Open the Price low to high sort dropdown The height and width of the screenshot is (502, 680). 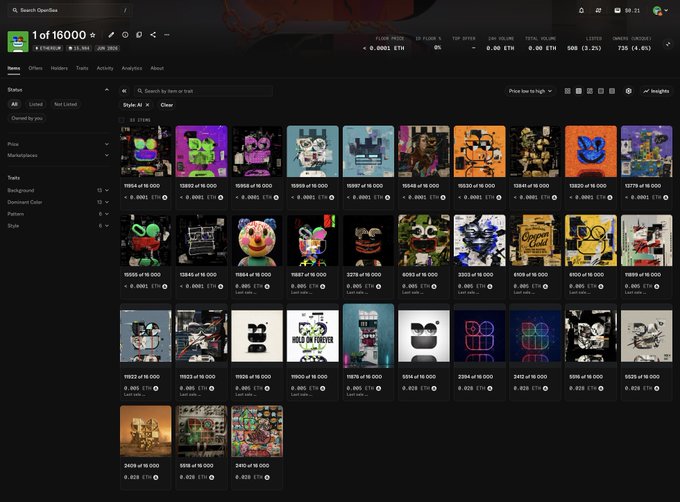point(530,91)
